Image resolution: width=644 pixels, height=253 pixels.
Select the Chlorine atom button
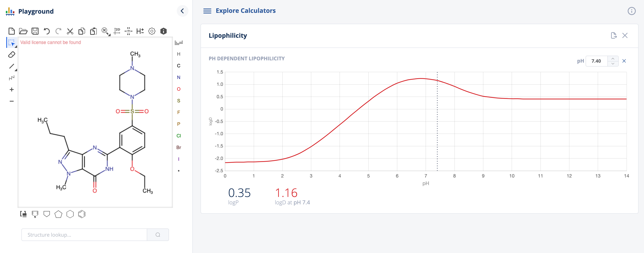click(x=179, y=136)
